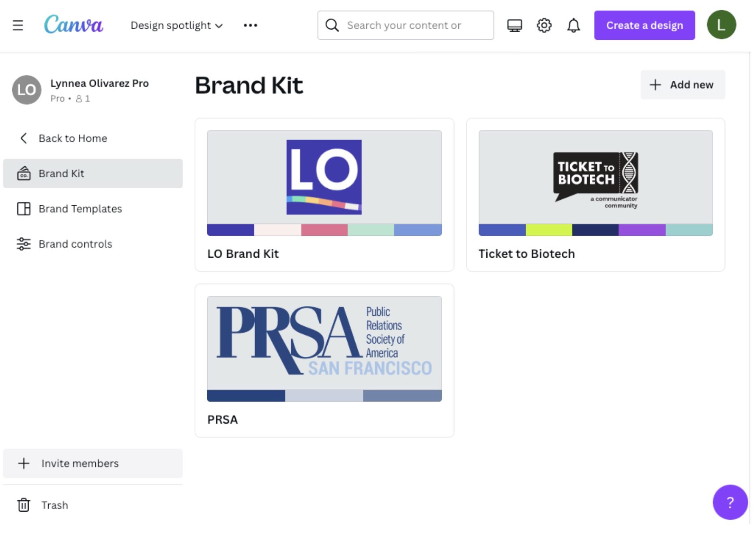Open the three-dot more options menu
756x534 pixels.
pyautogui.click(x=250, y=26)
